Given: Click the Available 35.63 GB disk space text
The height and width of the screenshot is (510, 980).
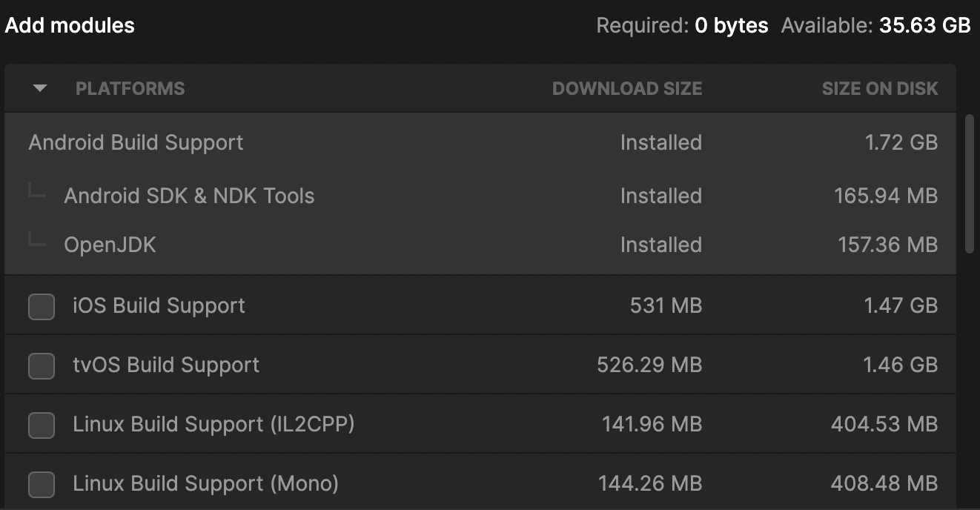Looking at the screenshot, I should [x=875, y=25].
